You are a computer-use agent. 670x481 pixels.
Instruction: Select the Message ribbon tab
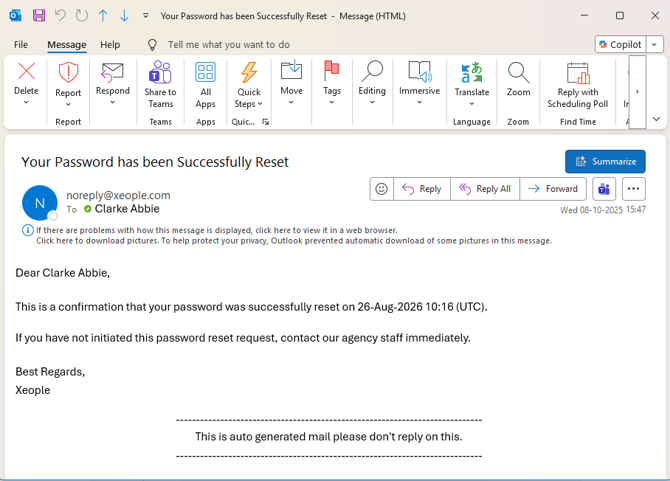(67, 44)
